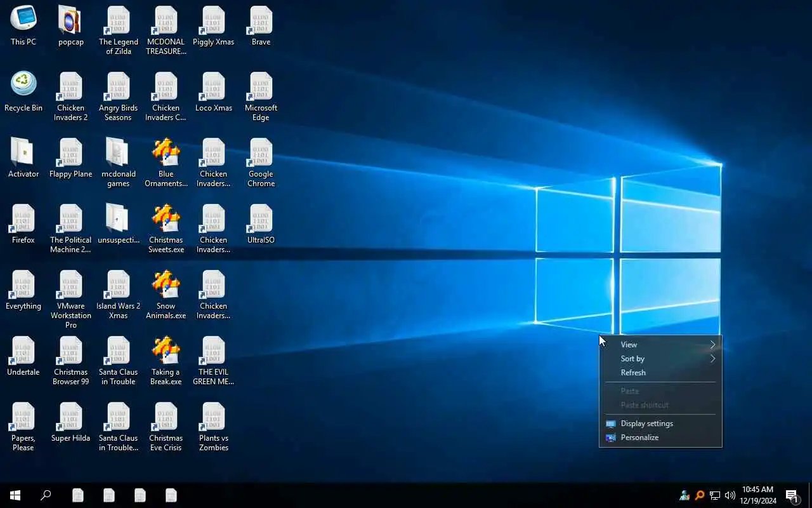Open the taskbar clock and date
The image size is (812, 508).
[758, 495]
